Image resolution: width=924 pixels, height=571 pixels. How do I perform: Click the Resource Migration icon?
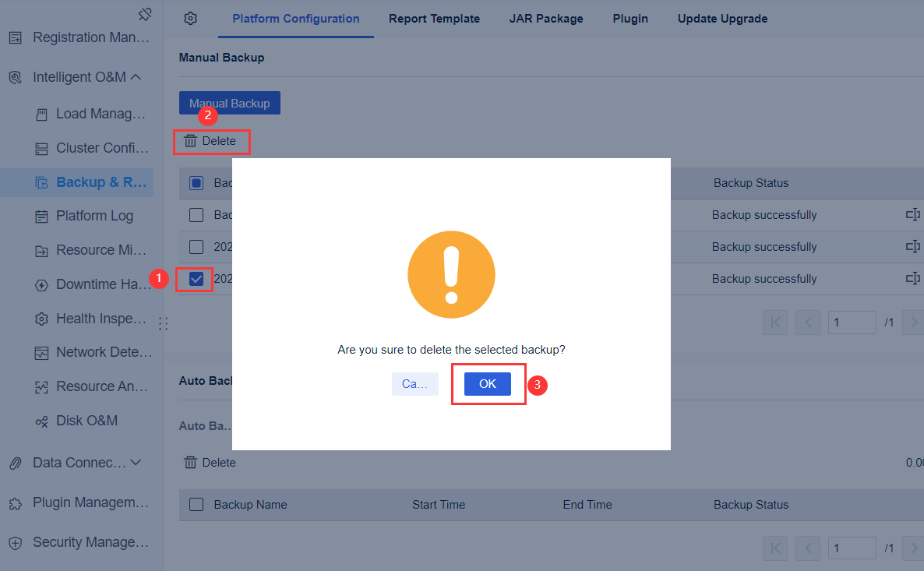click(41, 251)
